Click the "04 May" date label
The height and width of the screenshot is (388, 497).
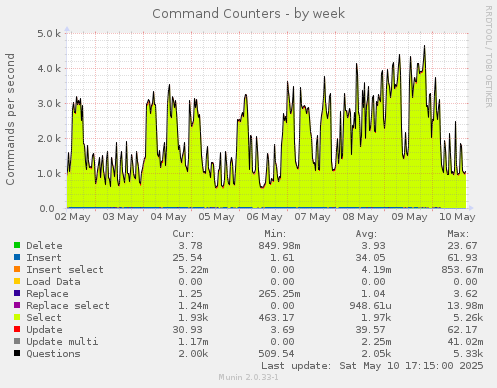click(x=168, y=217)
